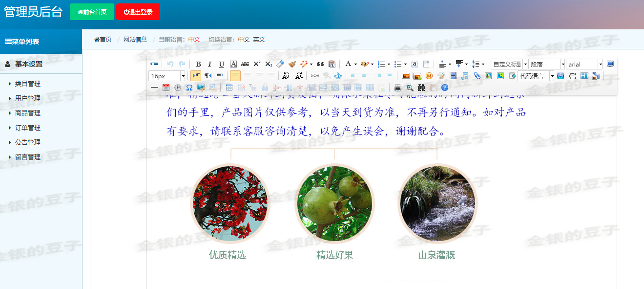The image size is (644, 289).
Task: Insert an anchor
Action: pyautogui.click(x=338, y=76)
